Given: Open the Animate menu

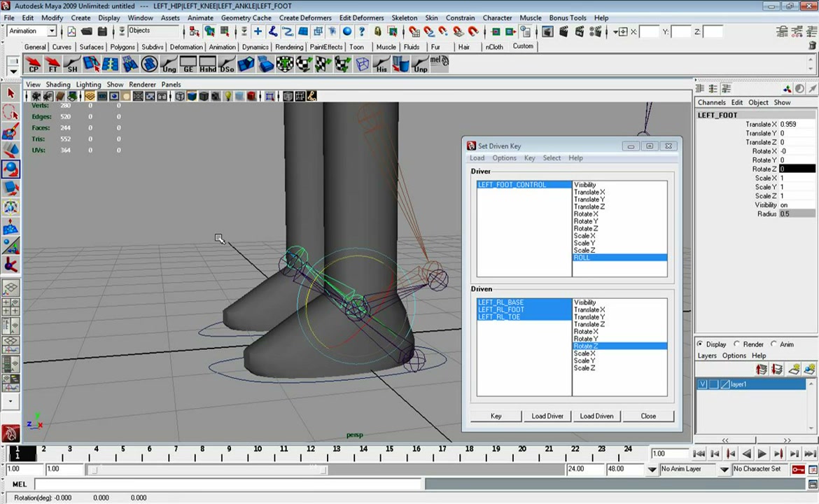Looking at the screenshot, I should [x=200, y=17].
